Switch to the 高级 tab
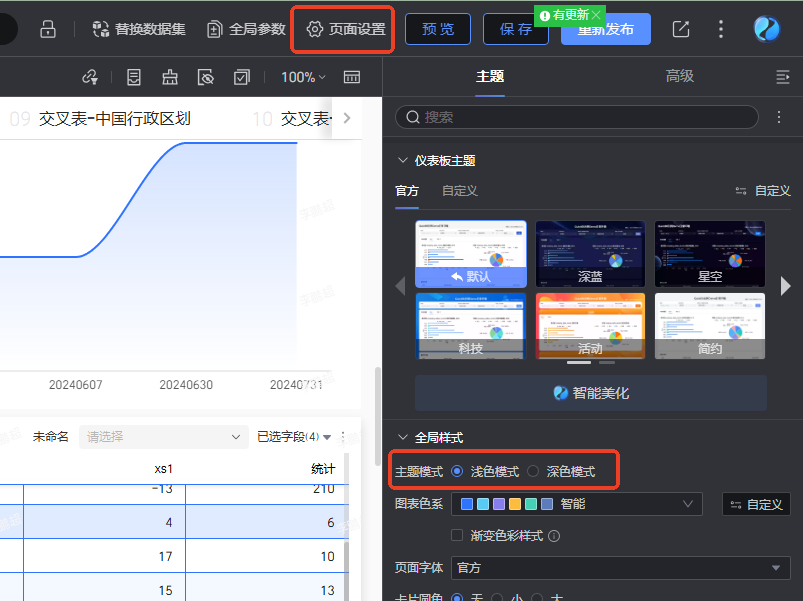 [x=679, y=76]
